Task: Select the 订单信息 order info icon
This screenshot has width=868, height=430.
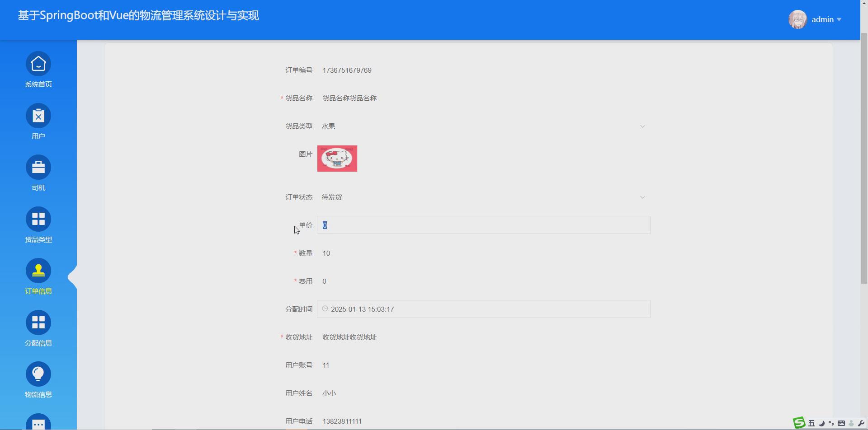Action: point(38,270)
